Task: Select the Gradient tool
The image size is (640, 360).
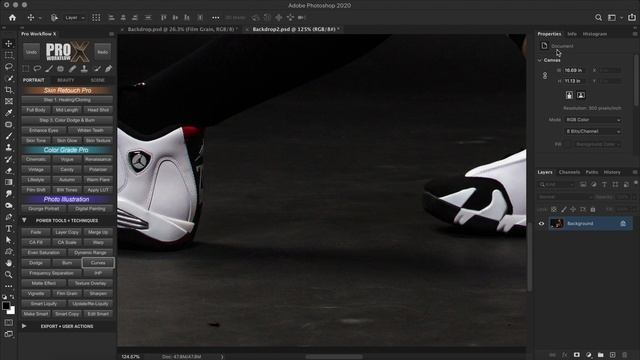Action: tap(9, 182)
